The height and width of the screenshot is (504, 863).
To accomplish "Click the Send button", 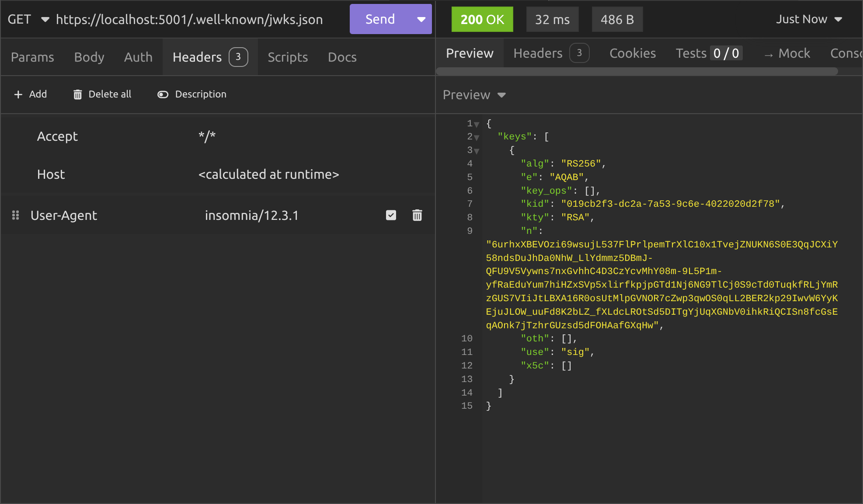I will coord(380,19).
